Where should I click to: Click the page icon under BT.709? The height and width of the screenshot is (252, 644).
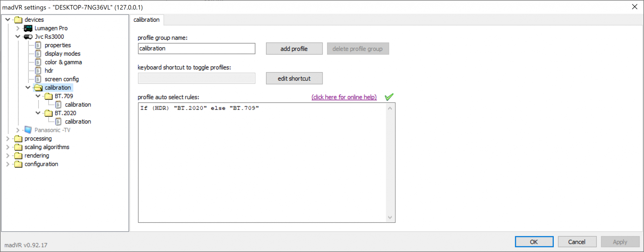click(58, 105)
